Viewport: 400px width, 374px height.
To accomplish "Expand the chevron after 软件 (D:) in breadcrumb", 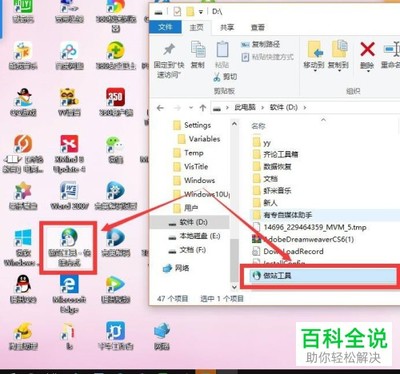I will pyautogui.click(x=304, y=108).
